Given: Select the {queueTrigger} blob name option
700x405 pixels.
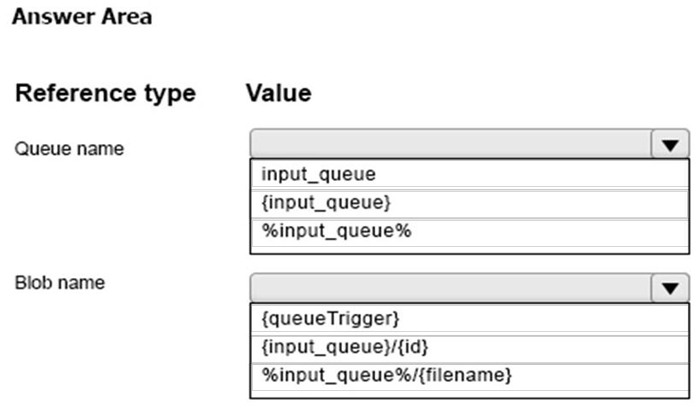Looking at the screenshot, I should [470, 318].
